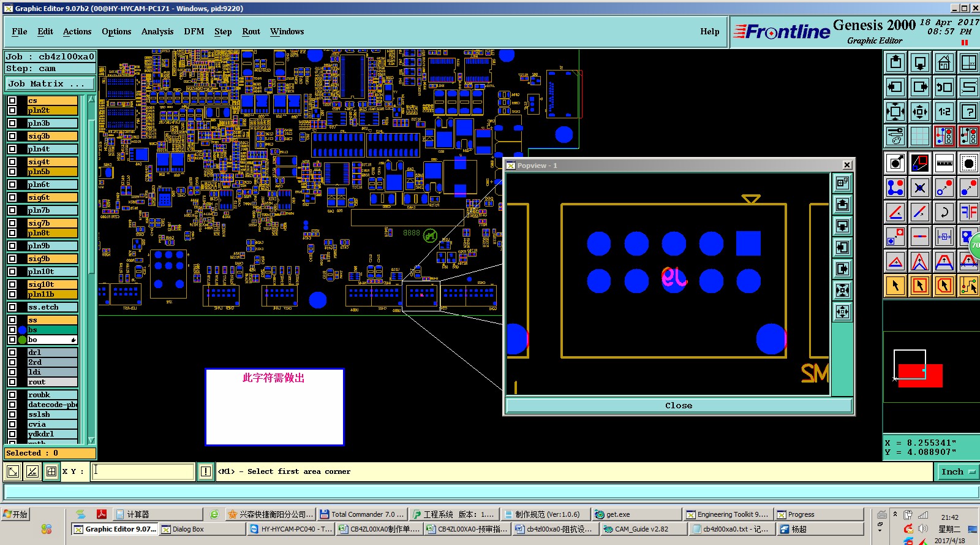
Task: Open the XY coordinate window icon
Action: click(968, 63)
